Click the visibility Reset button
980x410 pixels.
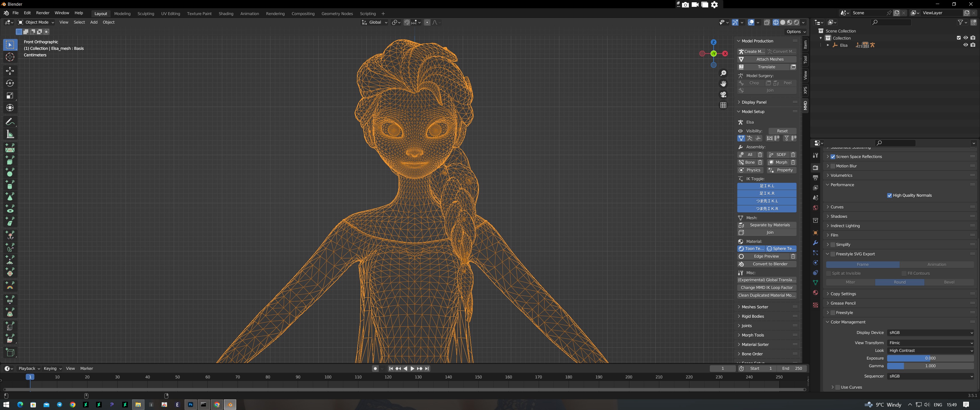coord(782,131)
